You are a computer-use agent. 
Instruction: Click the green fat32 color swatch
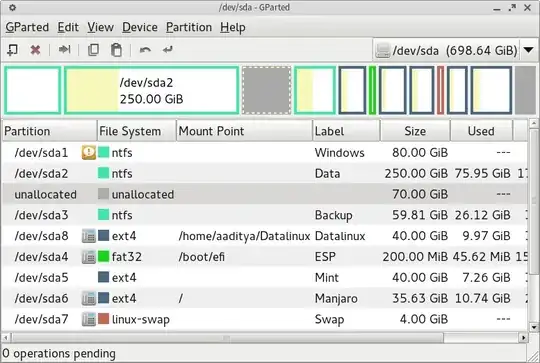point(103,256)
